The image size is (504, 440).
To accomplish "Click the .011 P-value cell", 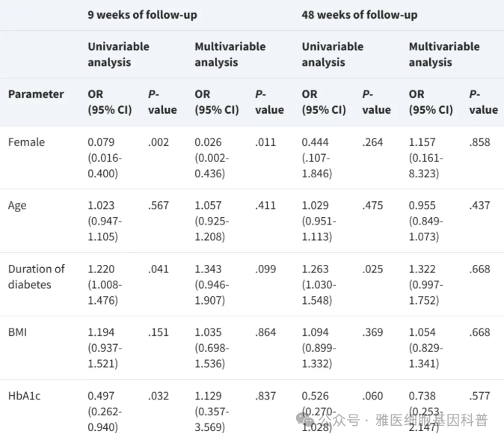I will point(265,142).
